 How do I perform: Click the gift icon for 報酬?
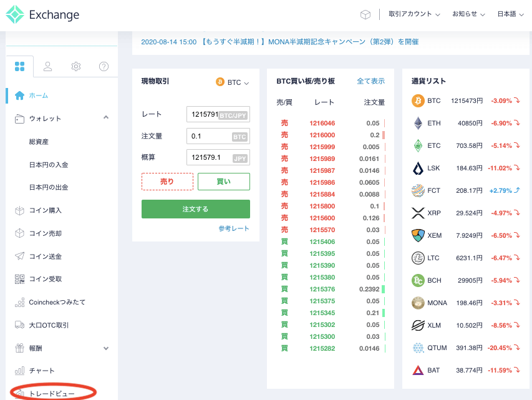pos(20,348)
